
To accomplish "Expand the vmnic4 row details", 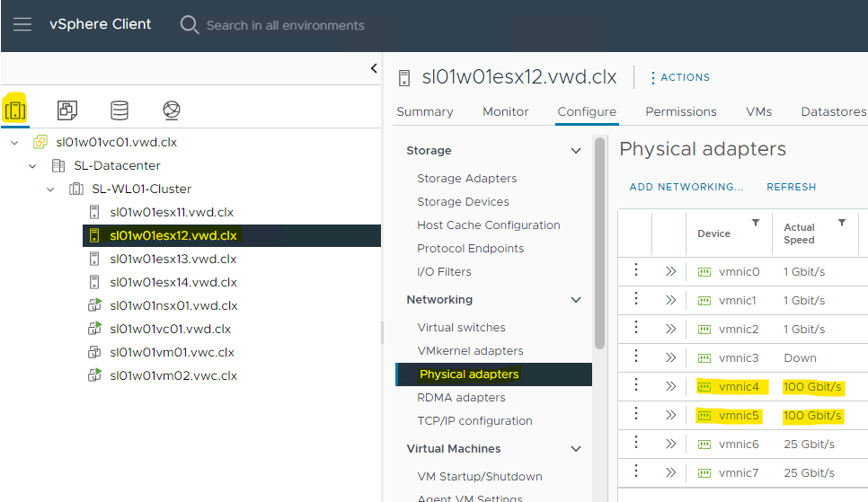I will [669, 387].
